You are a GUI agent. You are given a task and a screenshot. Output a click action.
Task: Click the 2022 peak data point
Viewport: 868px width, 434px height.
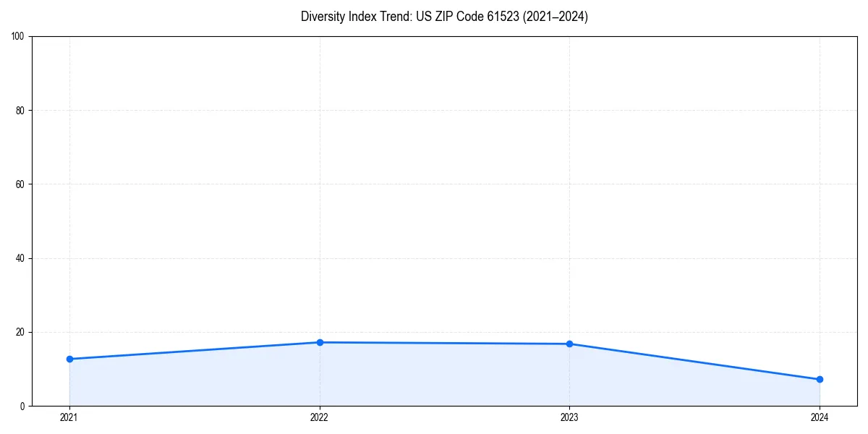319,341
